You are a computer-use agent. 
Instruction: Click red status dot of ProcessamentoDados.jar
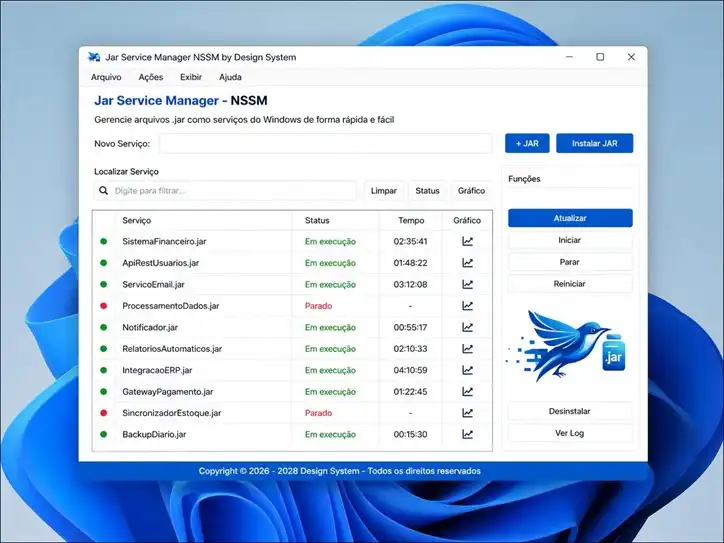click(103, 306)
